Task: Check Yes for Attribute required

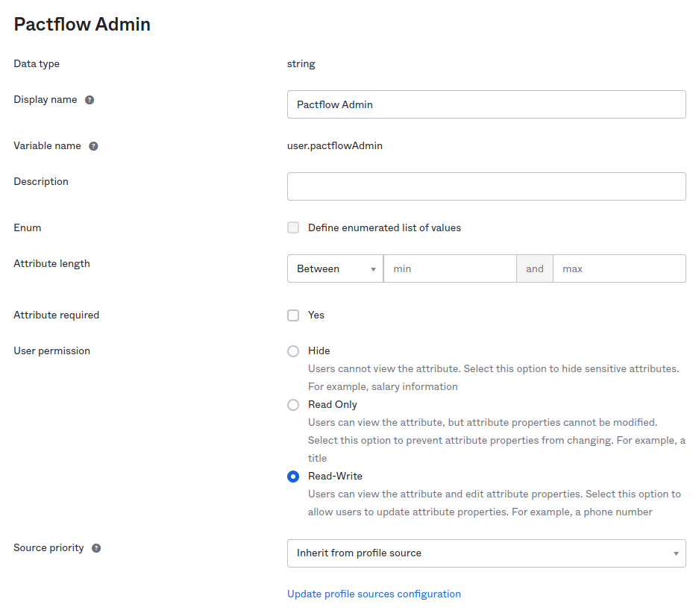Action: 293,315
